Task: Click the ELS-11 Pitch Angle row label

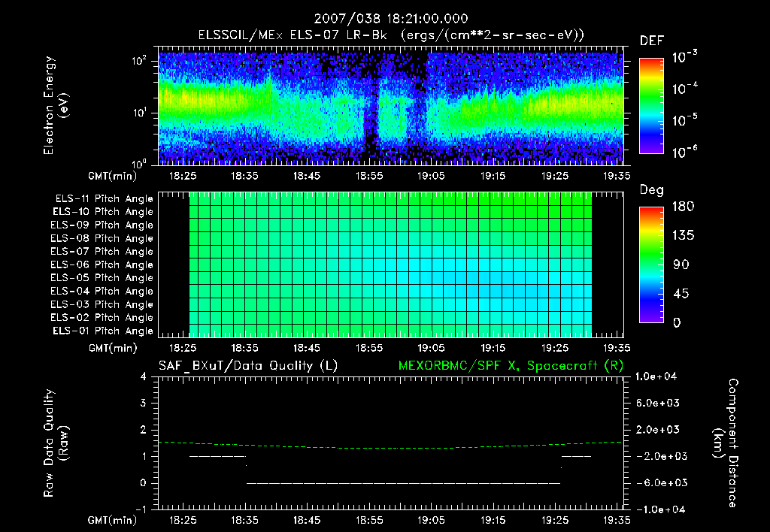Action: (104, 199)
